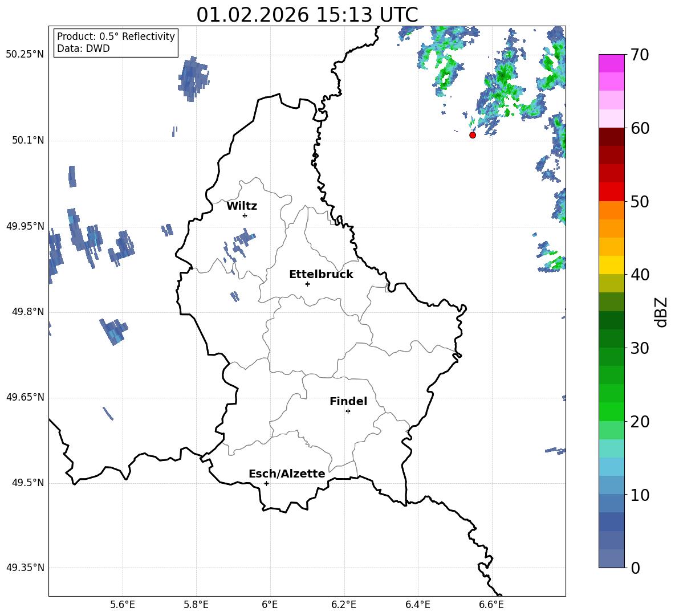
Task: Click the 50.25°N latitude label
Action: click(x=25, y=55)
